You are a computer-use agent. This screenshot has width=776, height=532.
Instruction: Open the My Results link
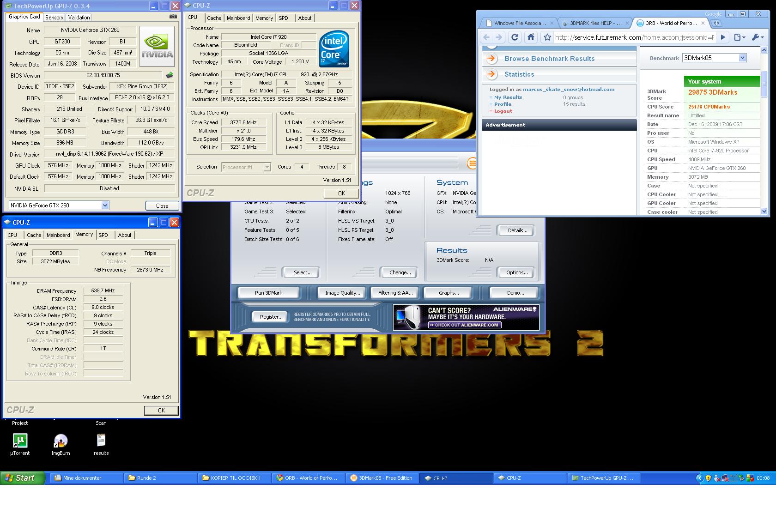click(x=508, y=97)
